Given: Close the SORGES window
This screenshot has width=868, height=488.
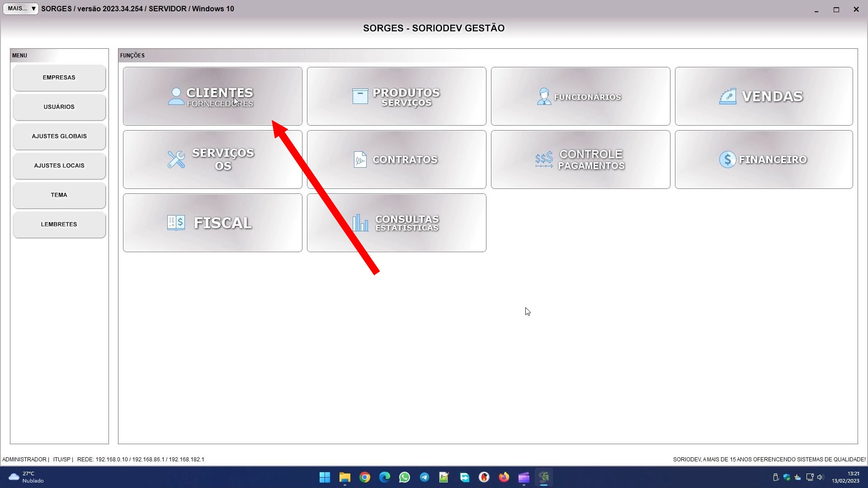Looking at the screenshot, I should (856, 9).
